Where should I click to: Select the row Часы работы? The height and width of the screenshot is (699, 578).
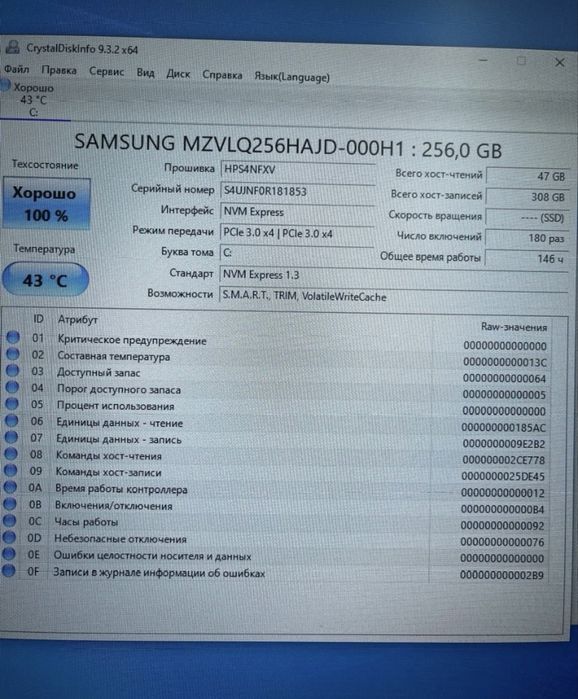coord(275,523)
